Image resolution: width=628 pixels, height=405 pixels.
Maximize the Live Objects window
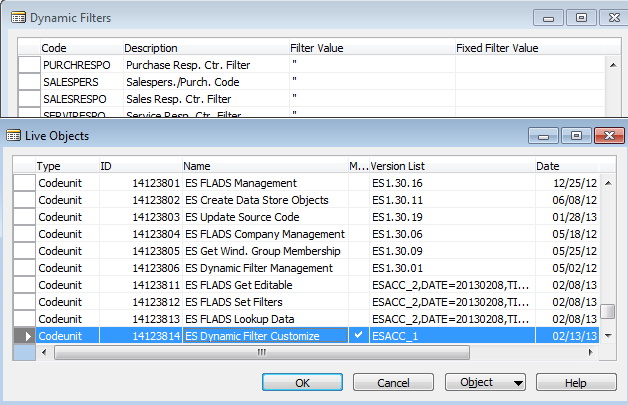(x=574, y=134)
